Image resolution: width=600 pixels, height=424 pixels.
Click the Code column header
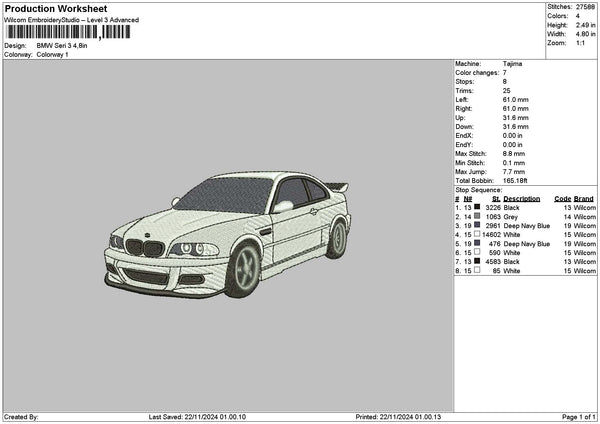562,198
